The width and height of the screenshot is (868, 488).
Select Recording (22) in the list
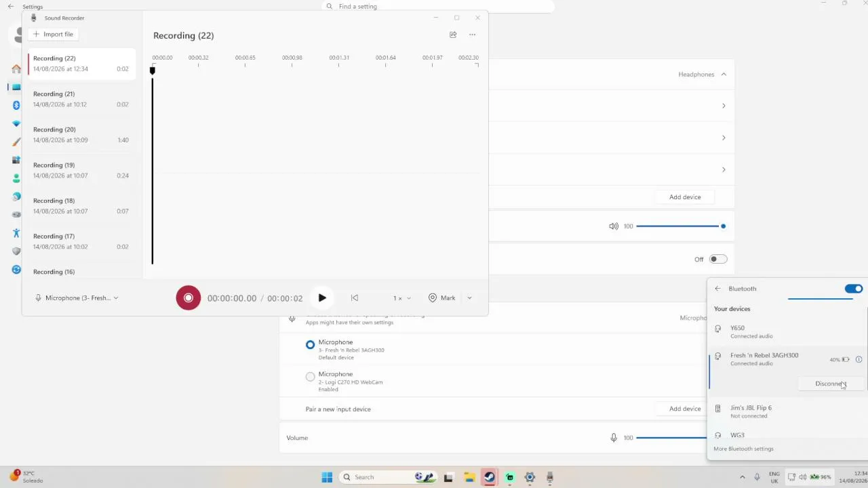point(81,63)
